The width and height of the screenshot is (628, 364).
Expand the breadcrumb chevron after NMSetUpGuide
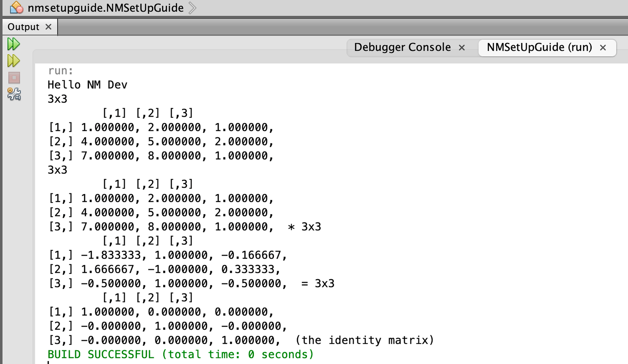point(192,8)
